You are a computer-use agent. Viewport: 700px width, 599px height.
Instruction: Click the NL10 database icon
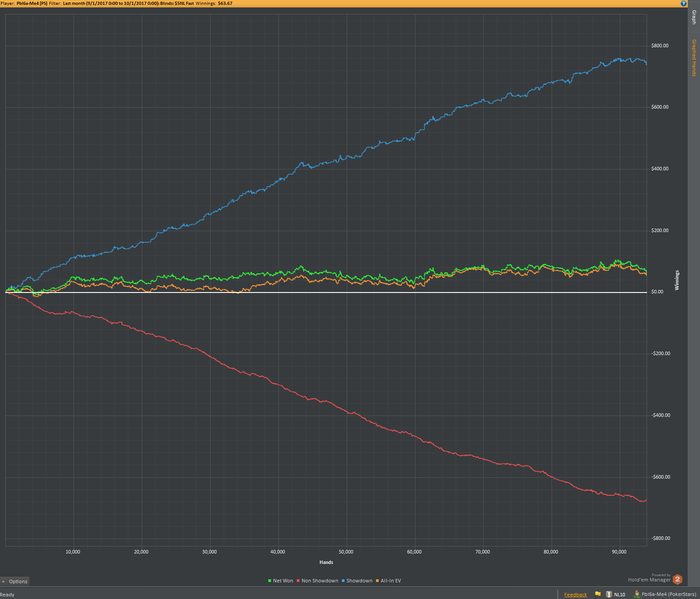608,594
